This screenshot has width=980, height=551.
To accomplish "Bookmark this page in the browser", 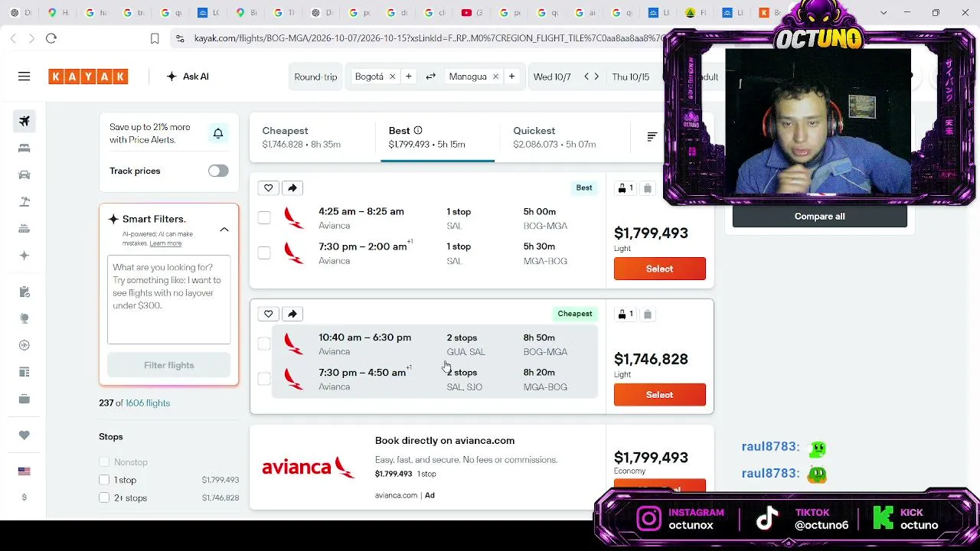I will coord(155,38).
